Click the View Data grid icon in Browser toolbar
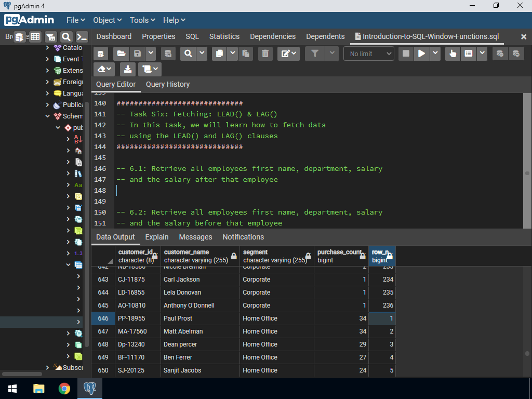Screen dimensions: 532x399 (35, 37)
